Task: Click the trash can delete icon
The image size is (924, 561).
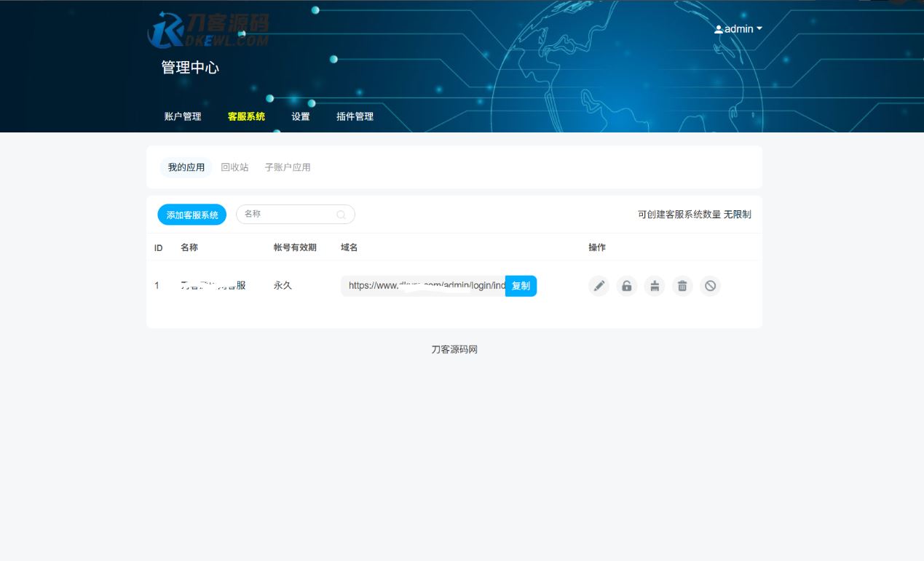Action: (682, 286)
